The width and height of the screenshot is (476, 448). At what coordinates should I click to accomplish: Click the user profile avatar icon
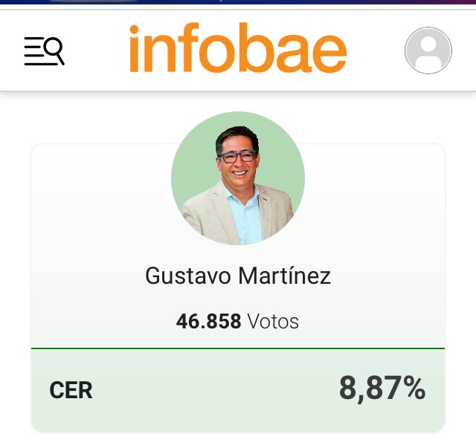point(428,51)
